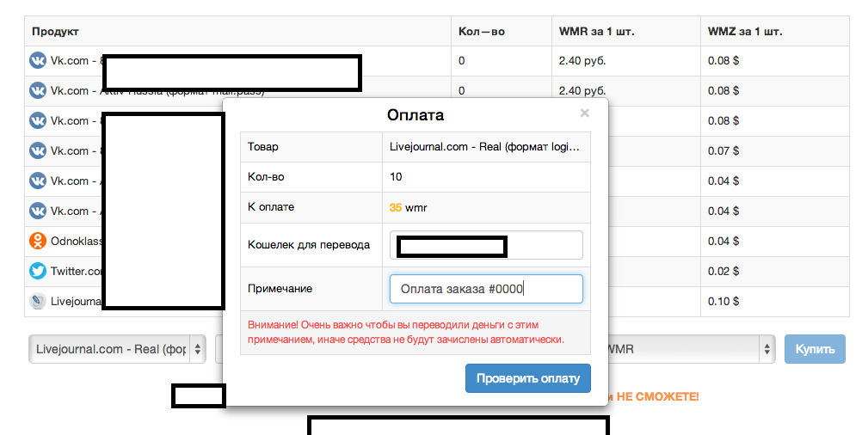Click the Twitter bird icon

pyautogui.click(x=38, y=271)
